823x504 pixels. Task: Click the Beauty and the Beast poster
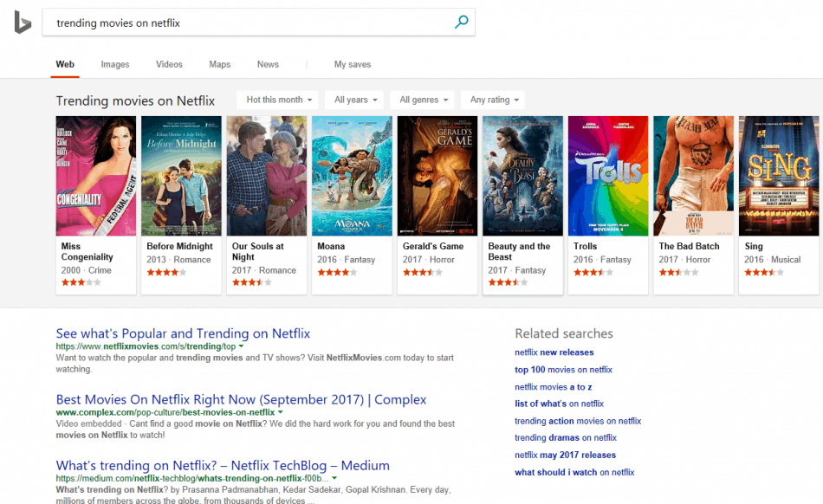(522, 176)
